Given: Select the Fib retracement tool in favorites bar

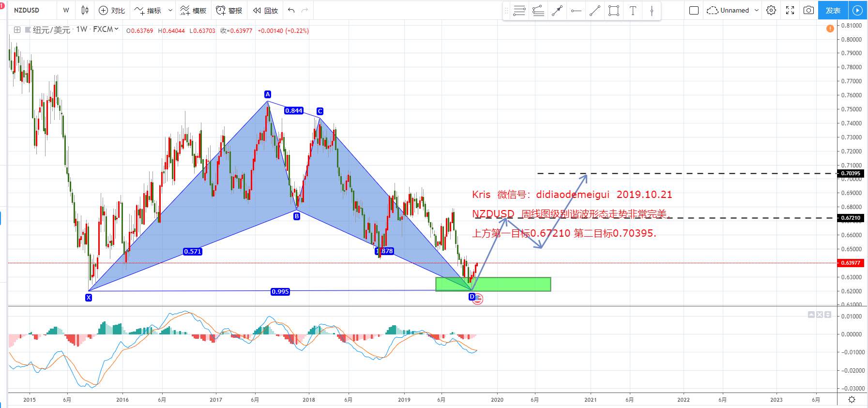Looking at the screenshot, I should pyautogui.click(x=519, y=11).
